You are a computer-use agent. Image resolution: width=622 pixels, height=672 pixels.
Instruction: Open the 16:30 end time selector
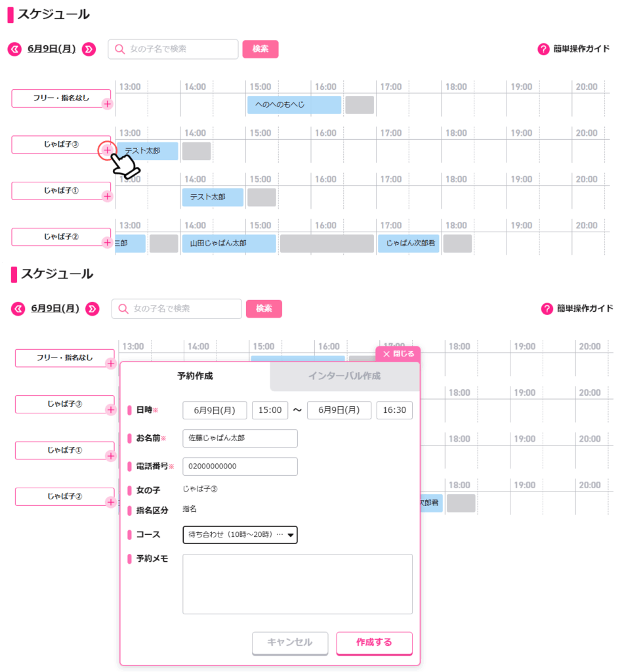coord(394,410)
